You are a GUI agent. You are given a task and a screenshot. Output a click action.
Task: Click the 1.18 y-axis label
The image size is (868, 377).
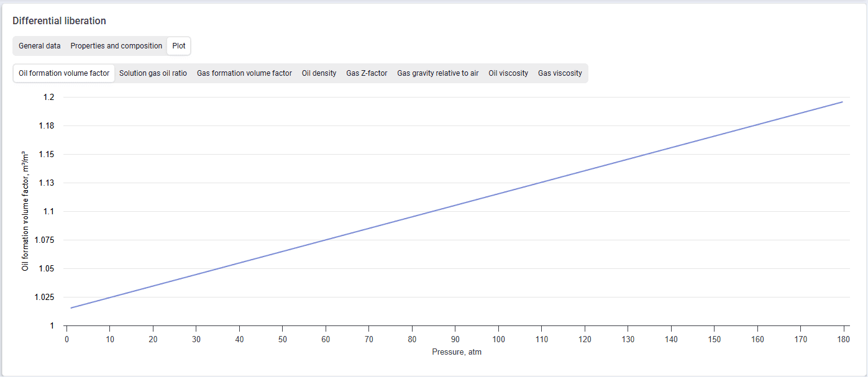[x=47, y=126]
